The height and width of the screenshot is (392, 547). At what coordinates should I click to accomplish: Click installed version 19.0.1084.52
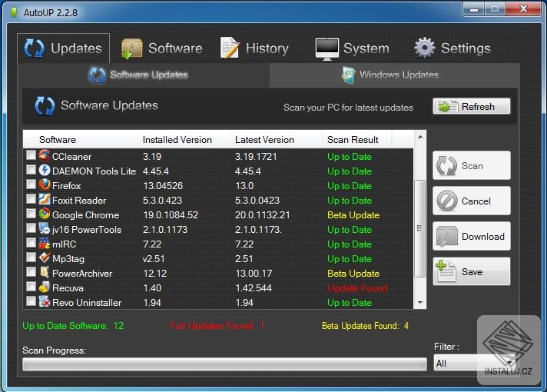171,215
